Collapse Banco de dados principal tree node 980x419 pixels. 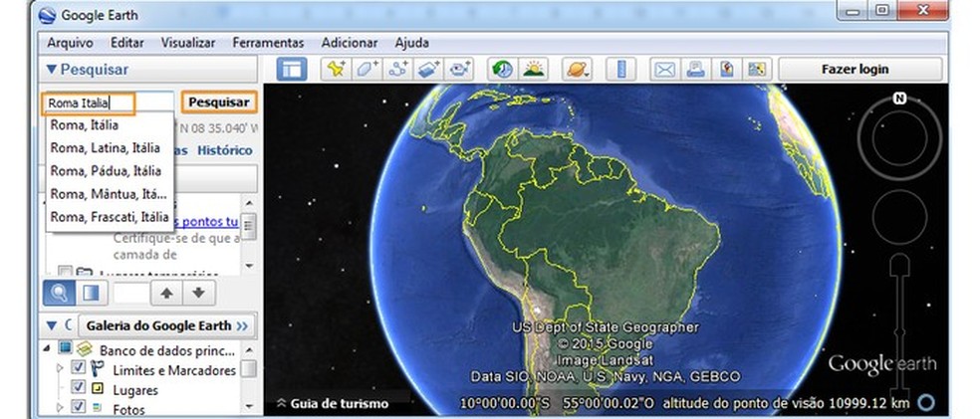(47, 347)
